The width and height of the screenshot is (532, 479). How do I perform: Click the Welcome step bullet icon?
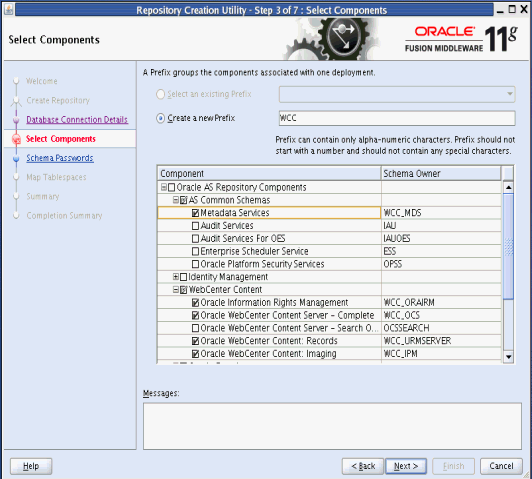(x=16, y=81)
